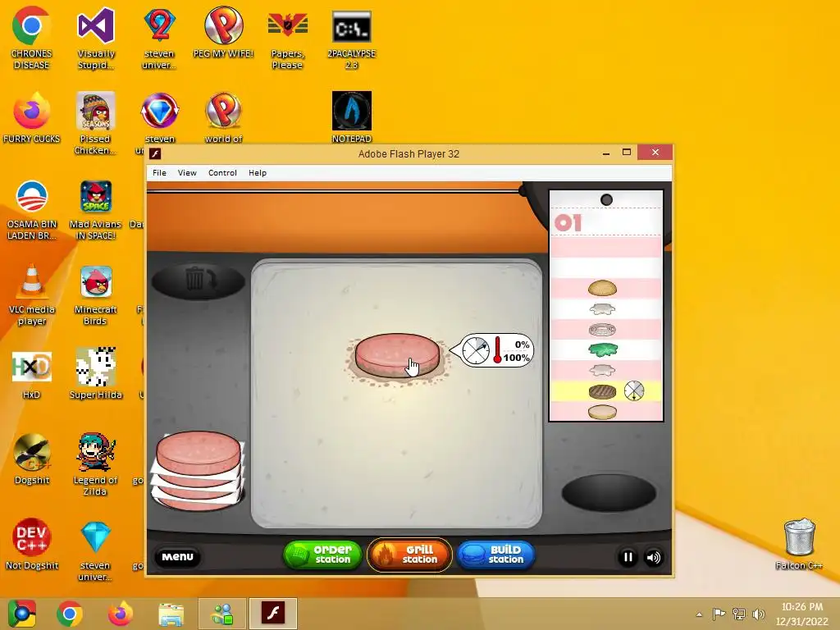The width and height of the screenshot is (840, 630).
Task: Click the cook-time dial on the order ticket
Action: click(x=634, y=391)
